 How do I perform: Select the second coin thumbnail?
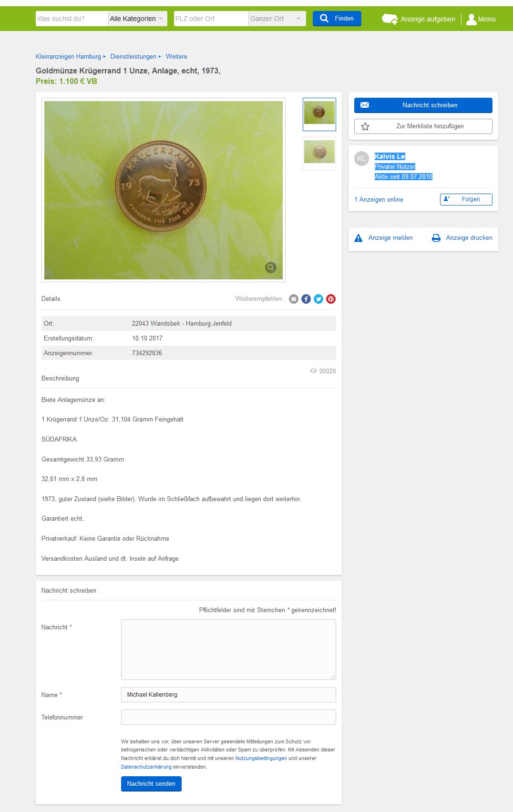click(x=319, y=154)
